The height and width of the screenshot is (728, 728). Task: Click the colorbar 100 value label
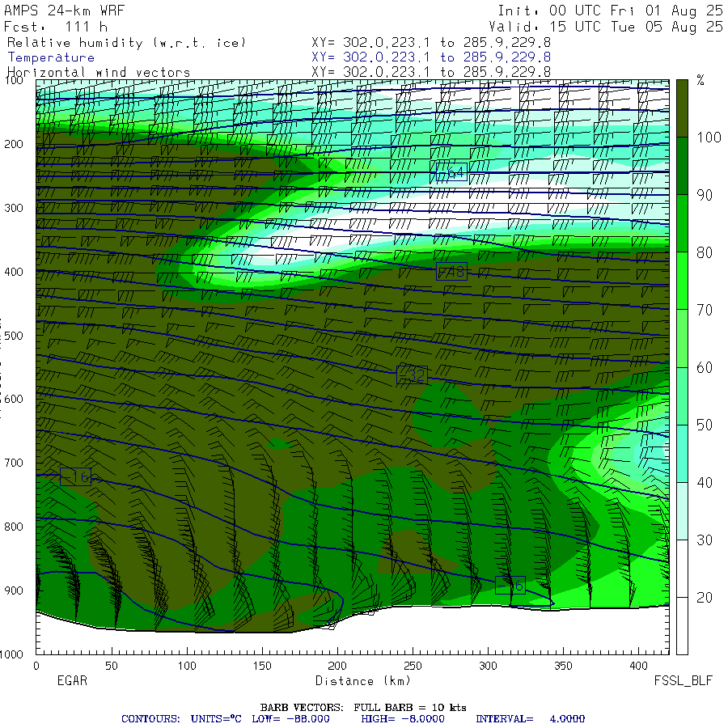pos(709,138)
